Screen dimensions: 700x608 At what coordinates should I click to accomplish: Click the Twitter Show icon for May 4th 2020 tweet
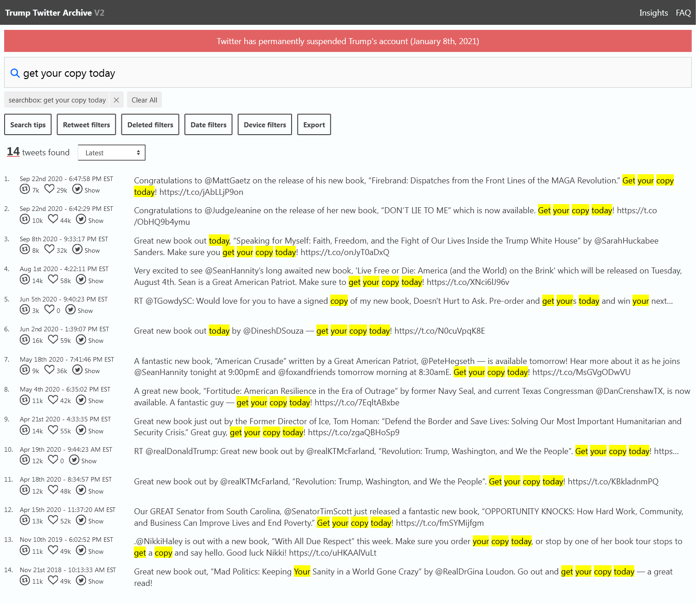coord(81,399)
